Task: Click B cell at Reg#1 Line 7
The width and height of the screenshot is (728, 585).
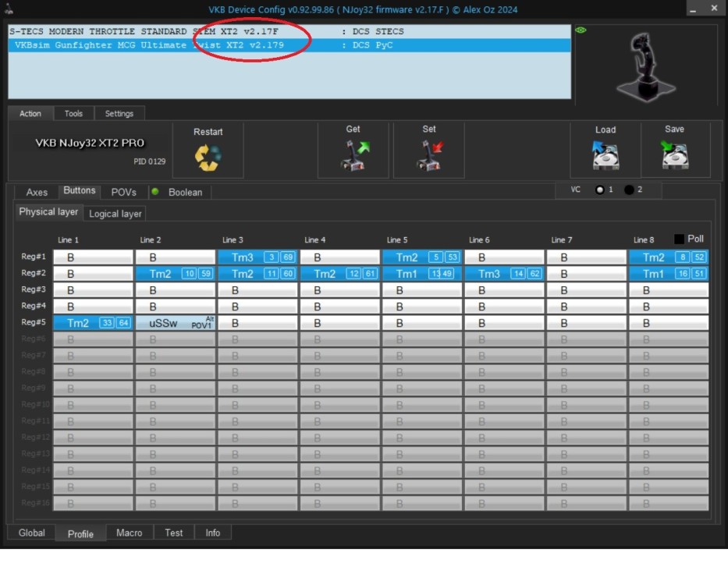Action: 587,257
